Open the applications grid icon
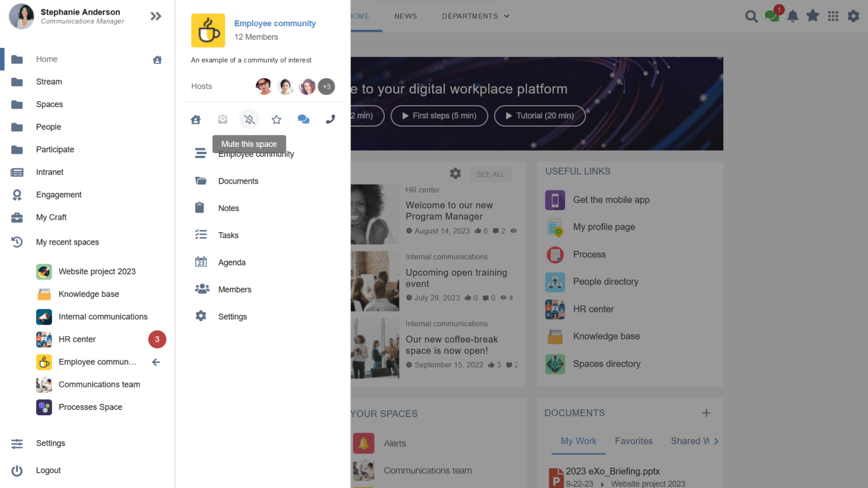Viewport: 868px width, 488px height. (833, 16)
